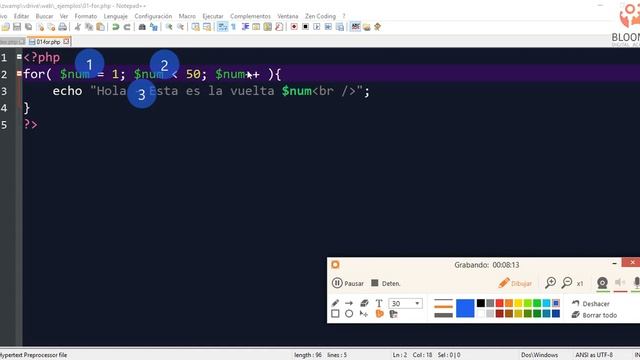Image resolution: width=640 pixels, height=360 pixels.
Task: Click the Pausar recording button
Action: coord(348,283)
